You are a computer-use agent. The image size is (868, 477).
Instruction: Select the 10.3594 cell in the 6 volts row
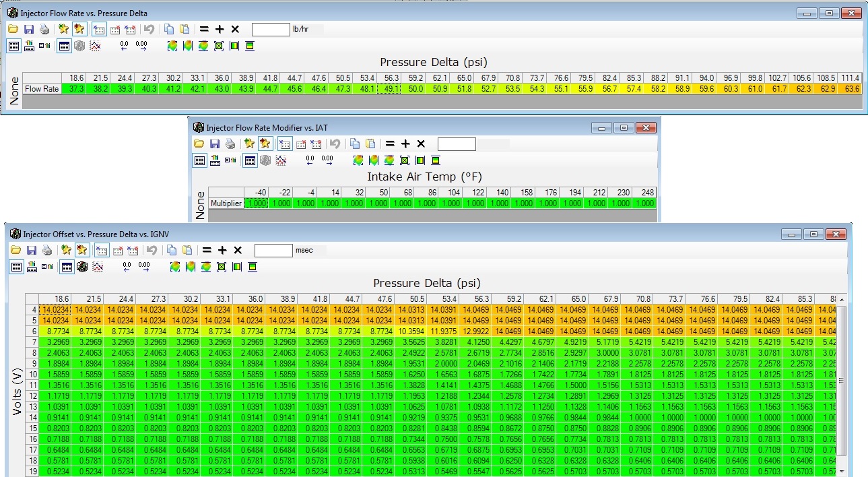coord(410,331)
